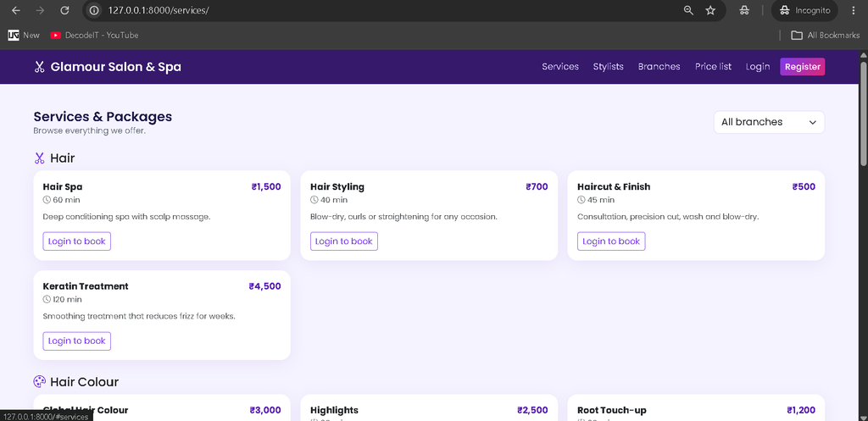Open the Login nav link
The image size is (868, 421).
pos(757,66)
